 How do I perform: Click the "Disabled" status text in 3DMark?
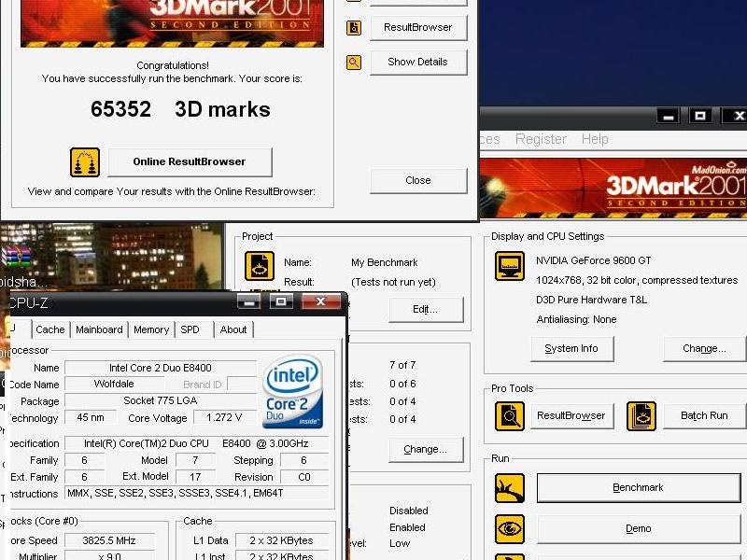(x=409, y=511)
